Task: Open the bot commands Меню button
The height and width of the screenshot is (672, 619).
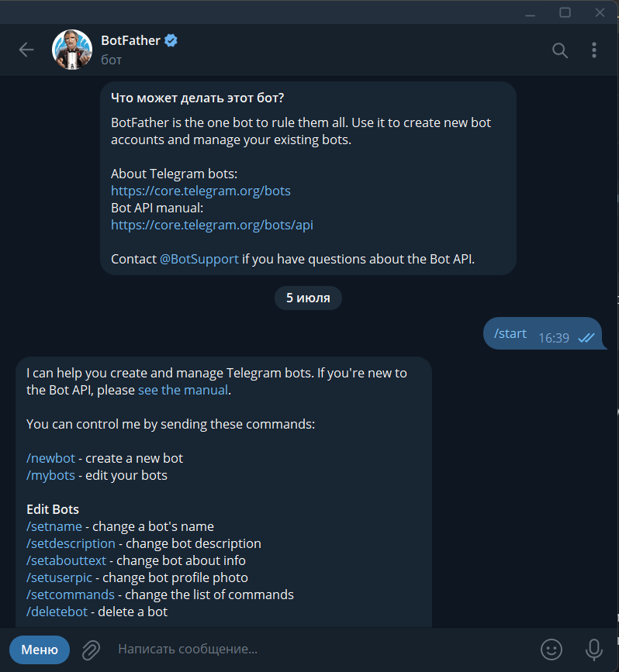Action: point(40,649)
